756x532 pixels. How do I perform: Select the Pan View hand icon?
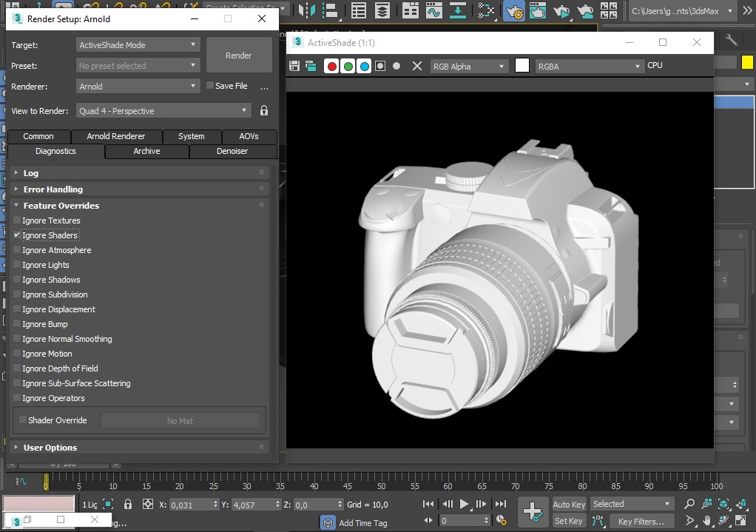coord(707,521)
